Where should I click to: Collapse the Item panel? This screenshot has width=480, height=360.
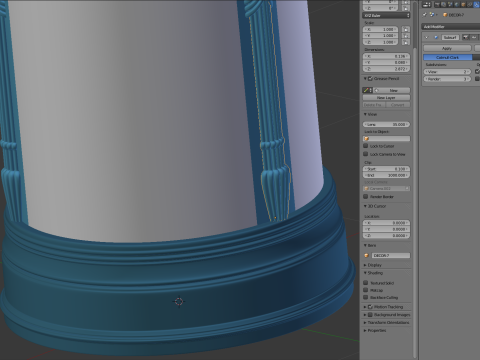[x=366, y=246]
